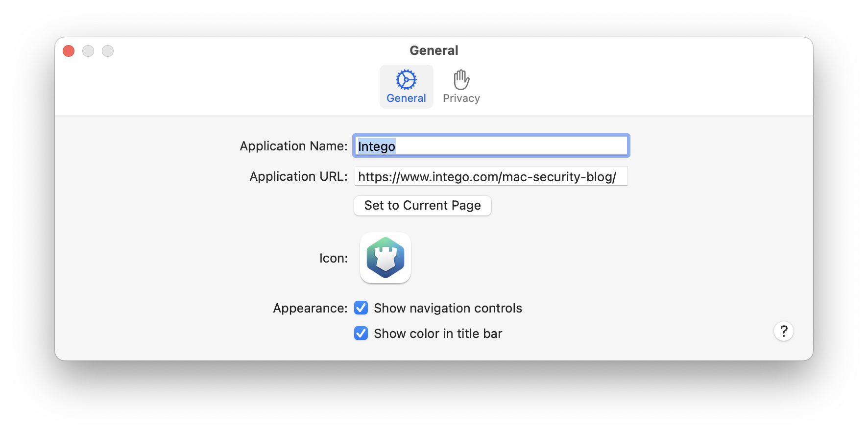The width and height of the screenshot is (868, 433).
Task: Click the "Appearance:" section label
Action: (x=310, y=308)
